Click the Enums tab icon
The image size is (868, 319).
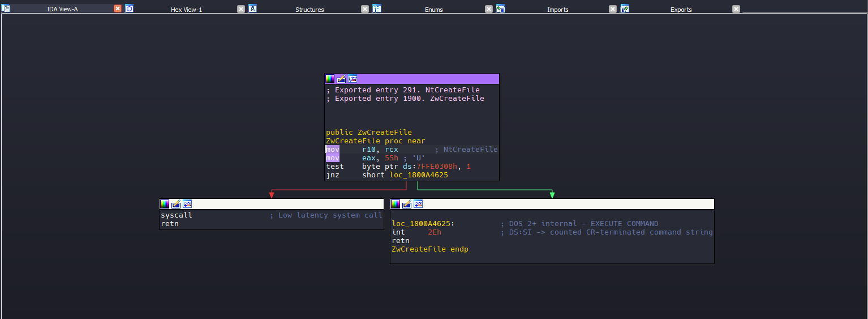(x=376, y=8)
